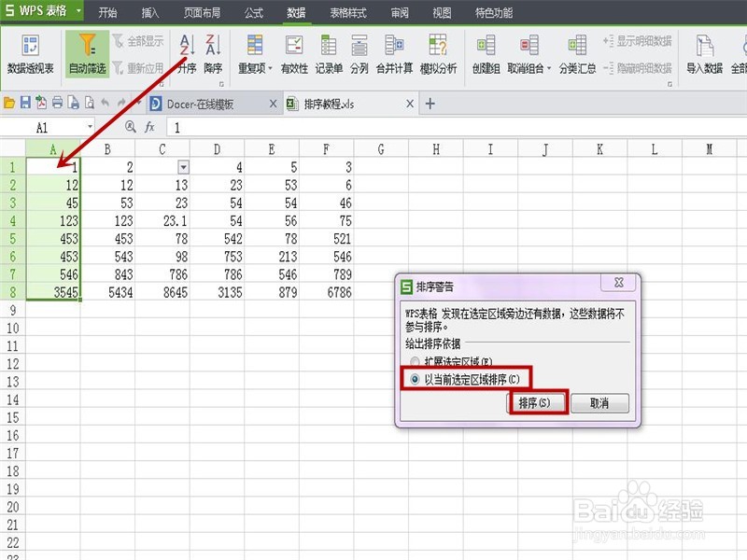Open WPS 表格 application menu dropdown
The height and width of the screenshot is (560, 747).
[78, 10]
